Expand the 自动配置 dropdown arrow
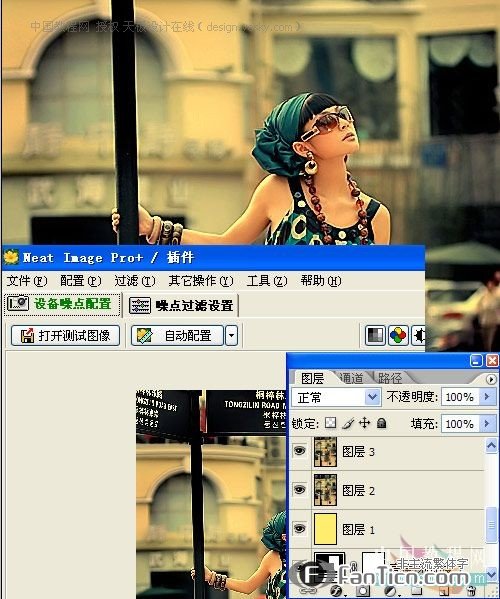This screenshot has height=599, width=500. (231, 335)
